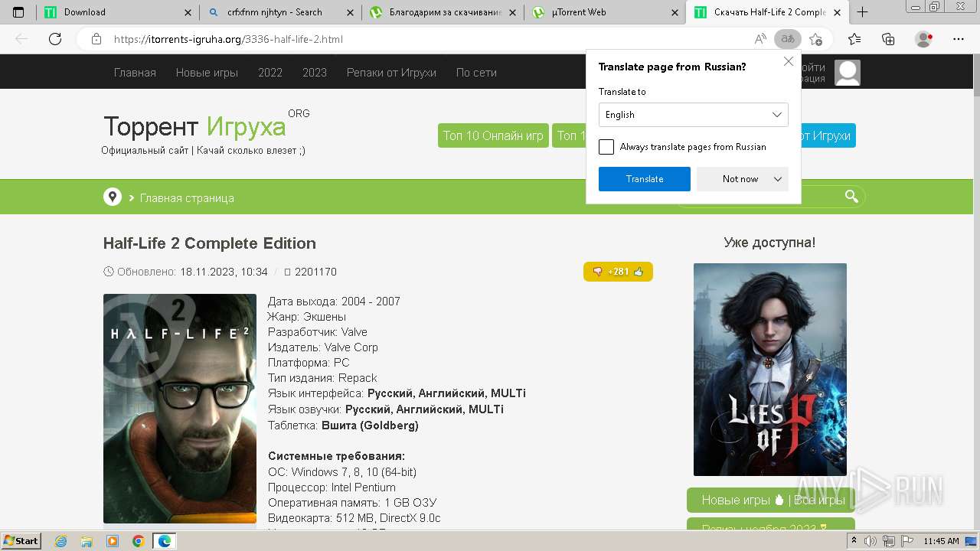Screen dimensions: 980x551
Task: Click the browser back arrow
Action: tap(21, 39)
